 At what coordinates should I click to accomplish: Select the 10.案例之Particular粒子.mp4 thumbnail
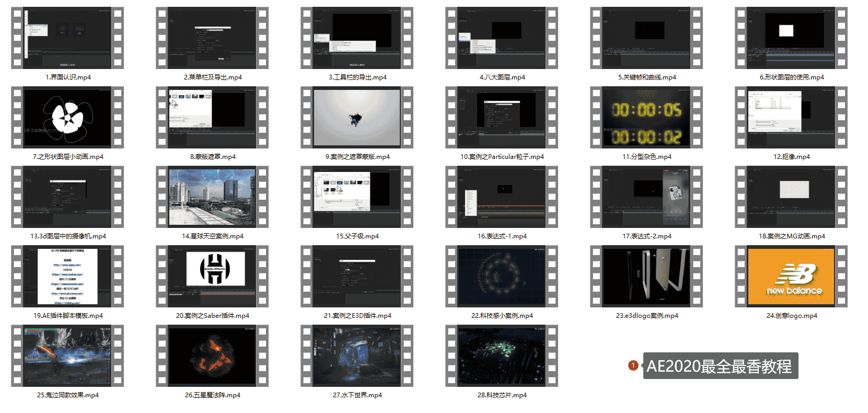tap(502, 117)
